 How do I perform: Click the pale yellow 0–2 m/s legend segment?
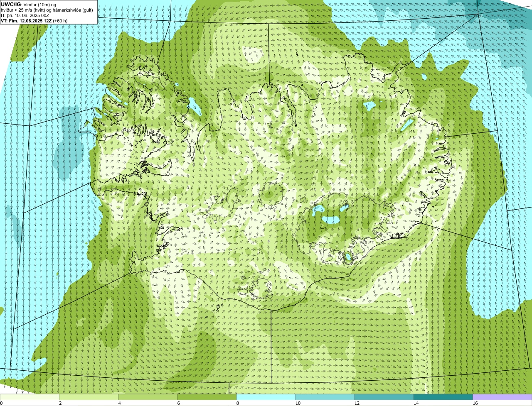30,397
